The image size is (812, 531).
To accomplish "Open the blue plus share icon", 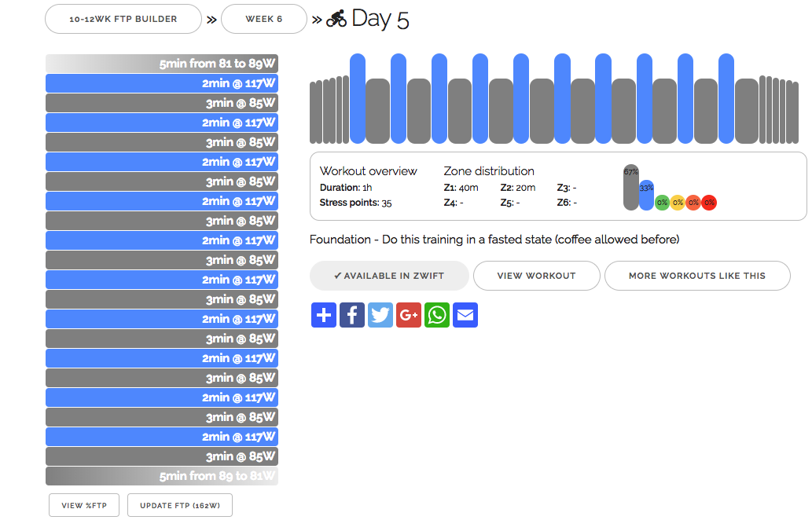I will pyautogui.click(x=324, y=315).
